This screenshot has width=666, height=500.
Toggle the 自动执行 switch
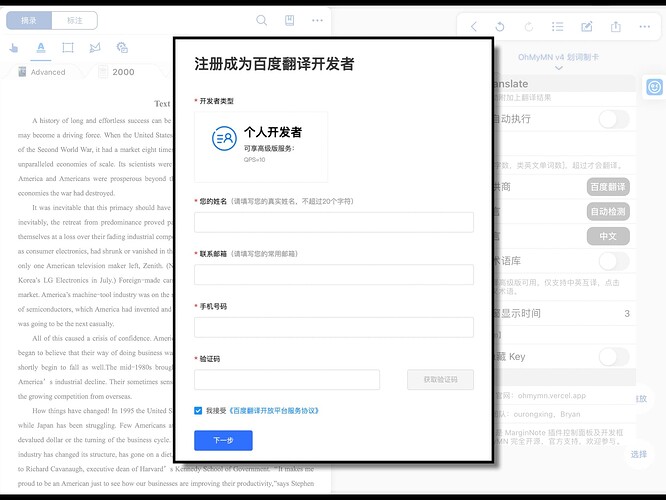614,119
